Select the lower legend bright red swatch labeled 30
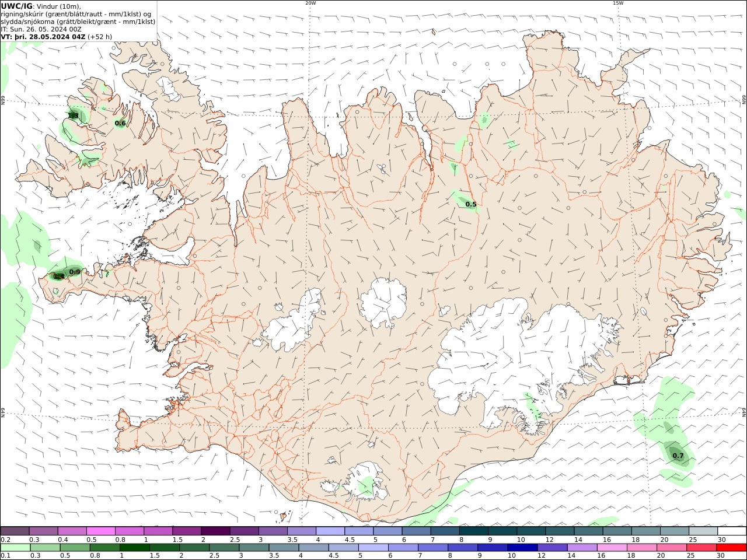The image size is (747, 560). [731, 547]
